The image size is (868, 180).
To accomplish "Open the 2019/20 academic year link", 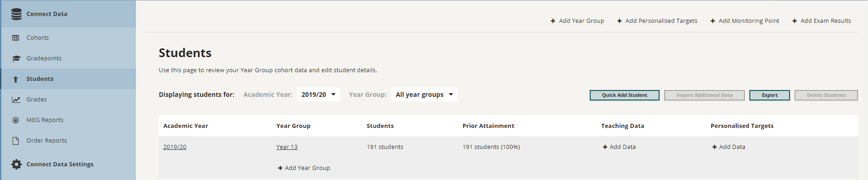I will pos(175,147).
